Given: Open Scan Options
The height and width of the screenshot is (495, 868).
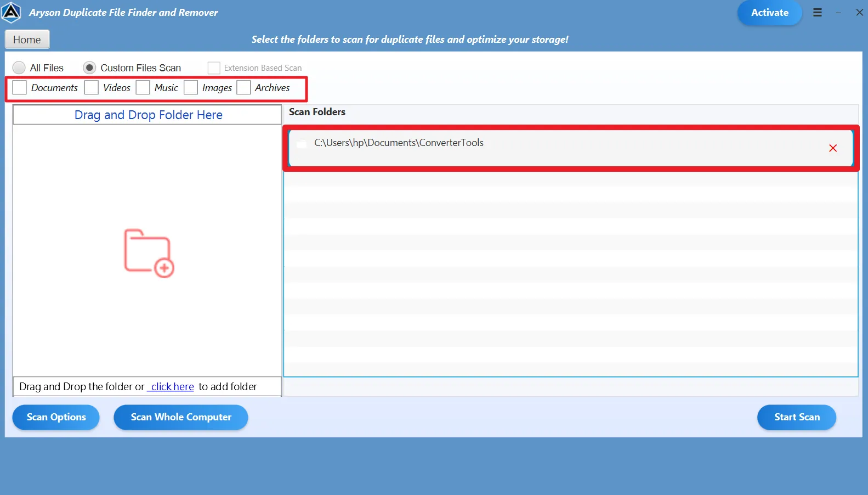Looking at the screenshot, I should click(56, 417).
